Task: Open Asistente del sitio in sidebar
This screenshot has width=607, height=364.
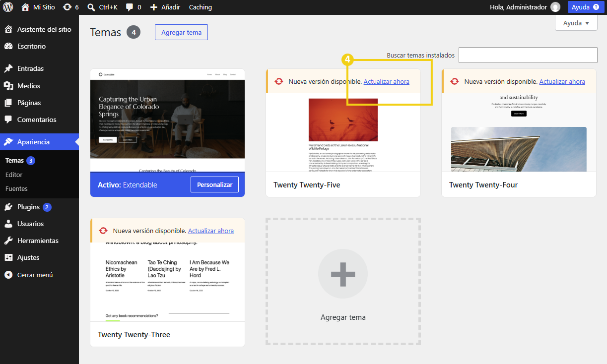Action: [x=39, y=29]
